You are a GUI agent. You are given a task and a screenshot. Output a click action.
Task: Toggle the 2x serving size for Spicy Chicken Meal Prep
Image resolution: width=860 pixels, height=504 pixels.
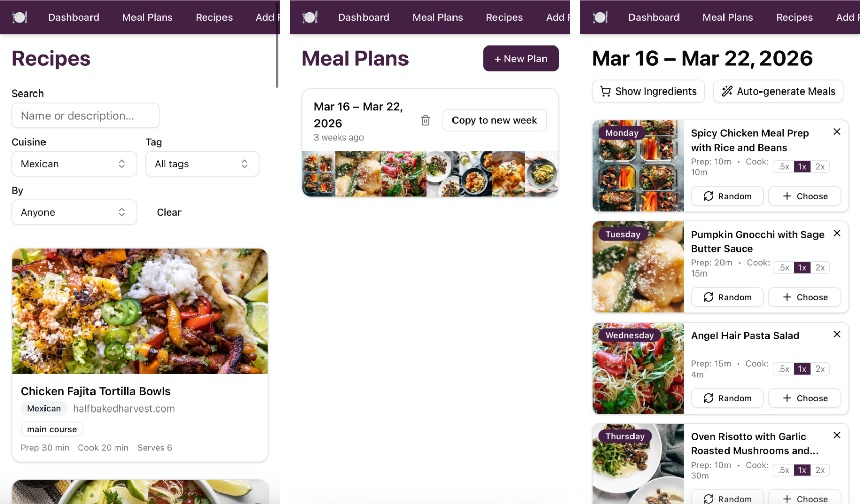tap(820, 166)
